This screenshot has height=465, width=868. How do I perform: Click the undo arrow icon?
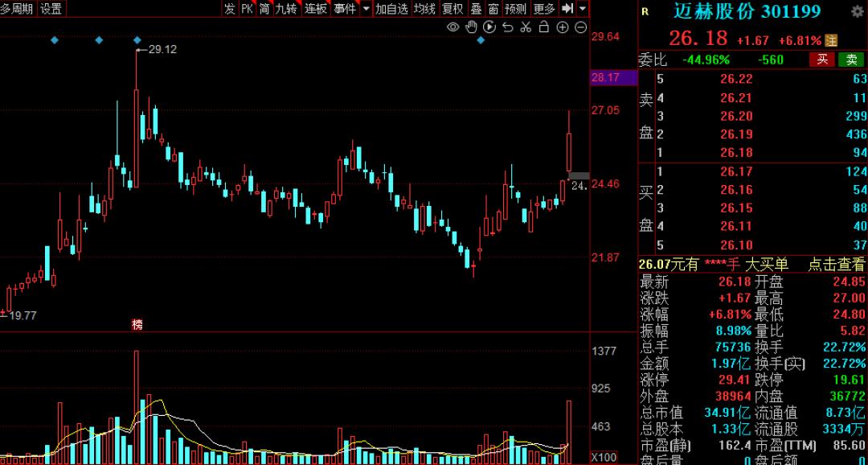click(x=507, y=27)
